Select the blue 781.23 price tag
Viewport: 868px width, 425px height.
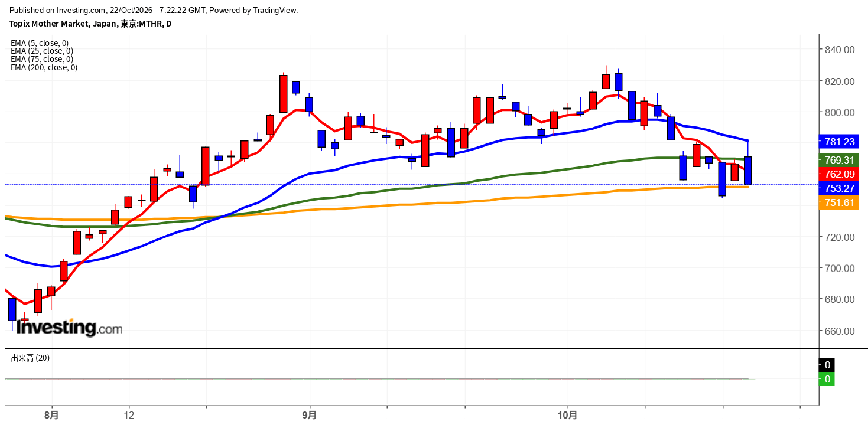click(838, 142)
